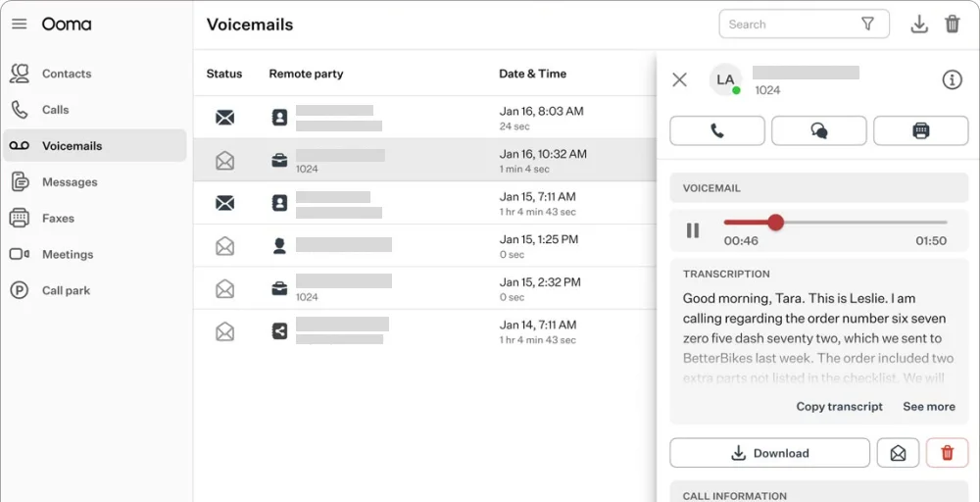Open the filter funnel in search box
This screenshot has height=502, width=980.
tap(867, 24)
